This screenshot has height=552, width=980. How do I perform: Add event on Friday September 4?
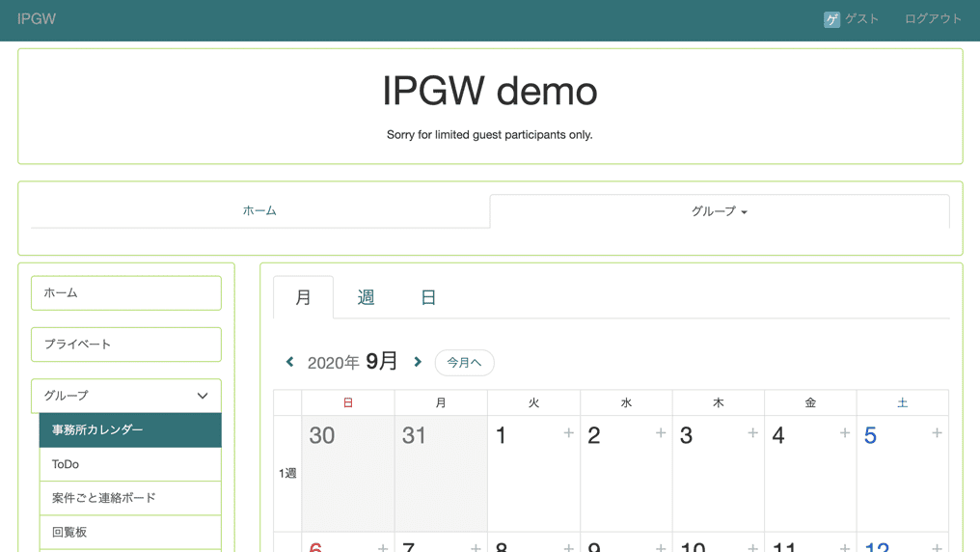pos(844,433)
